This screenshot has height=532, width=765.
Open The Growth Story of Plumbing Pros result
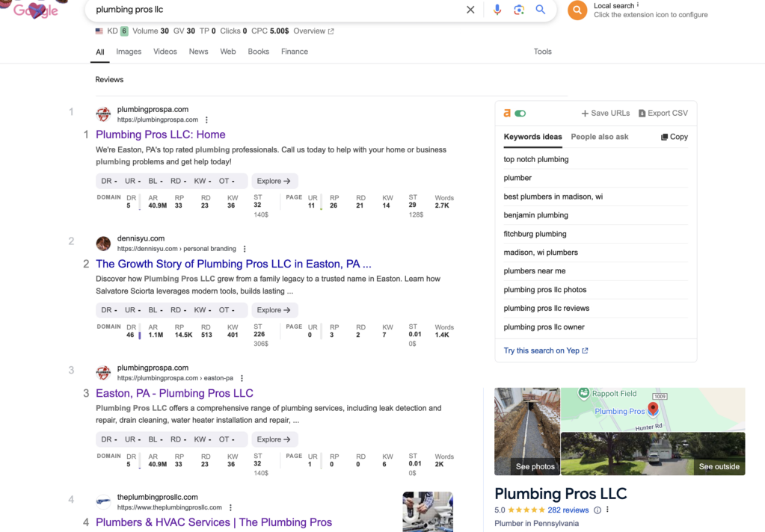(234, 264)
